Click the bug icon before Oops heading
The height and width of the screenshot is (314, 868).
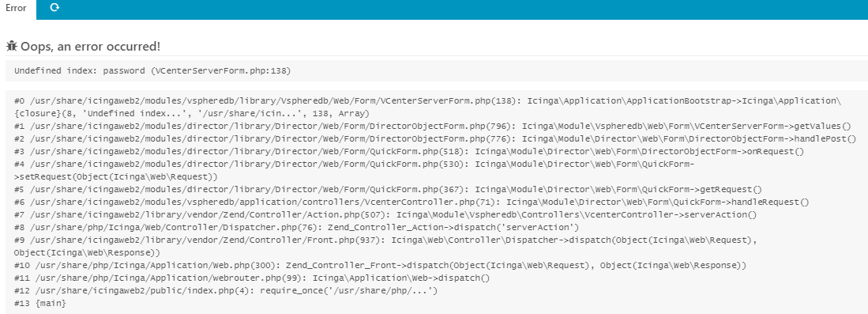click(12, 46)
